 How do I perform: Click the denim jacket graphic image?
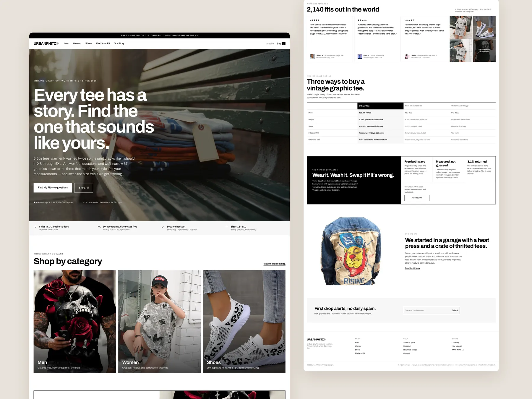pos(351,251)
